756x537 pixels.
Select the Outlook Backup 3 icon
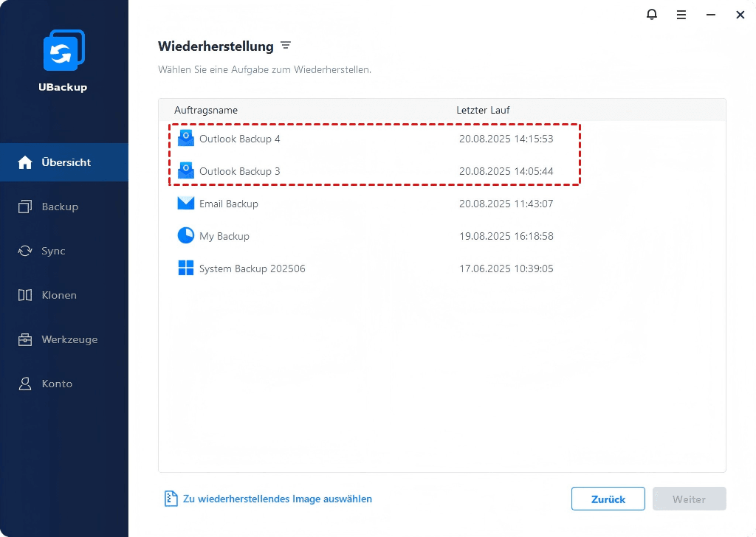[185, 171]
